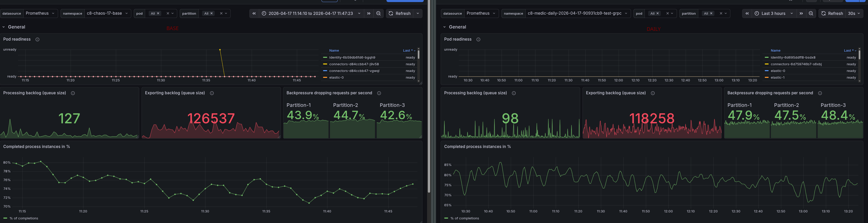Toggle connectors-6d759746b7-s6xbj series visibility
Image resolution: width=868 pixels, height=223 pixels.
coord(796,64)
